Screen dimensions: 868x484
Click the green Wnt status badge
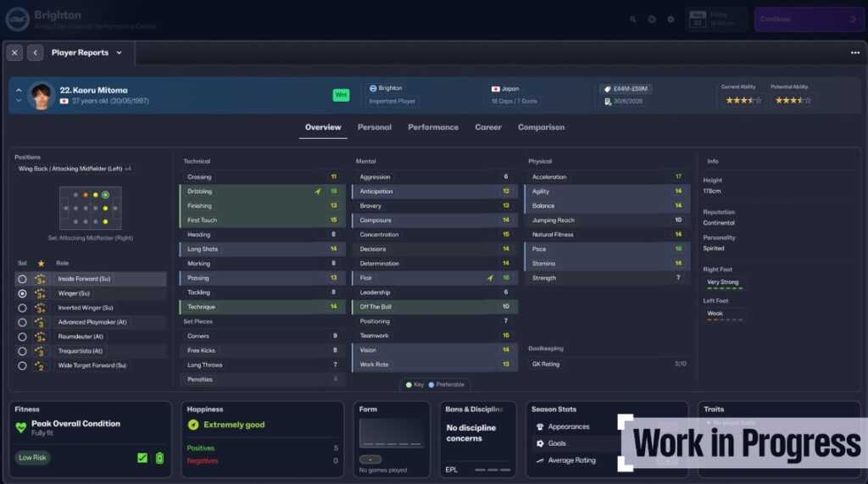(x=341, y=95)
